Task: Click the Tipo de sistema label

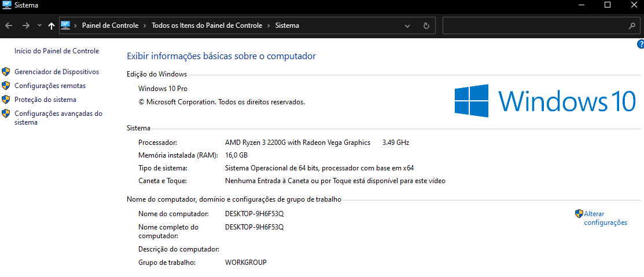Action: point(163,168)
